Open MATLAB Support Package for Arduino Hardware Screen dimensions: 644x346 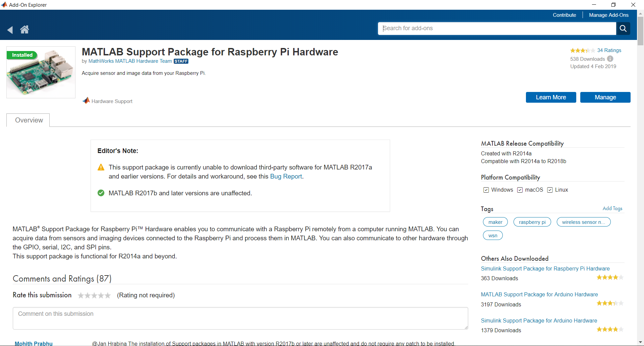[x=539, y=294]
